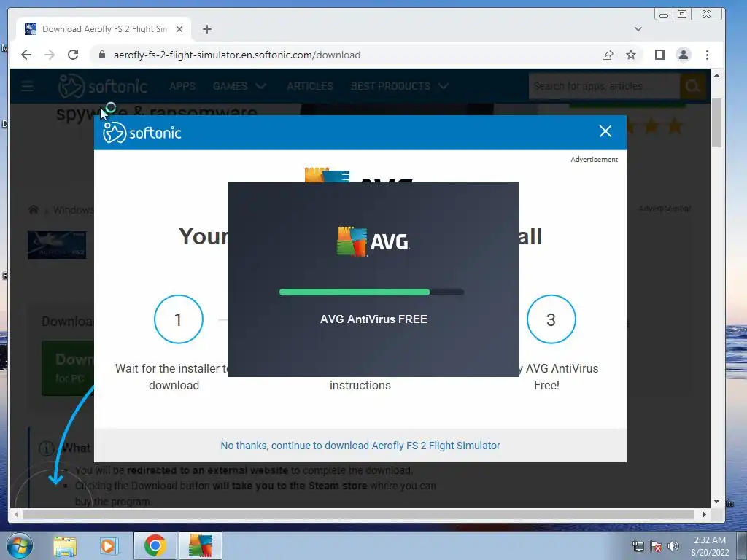This screenshot has width=747, height=560.
Task: Close the Softonic popup with X
Action: [605, 131]
